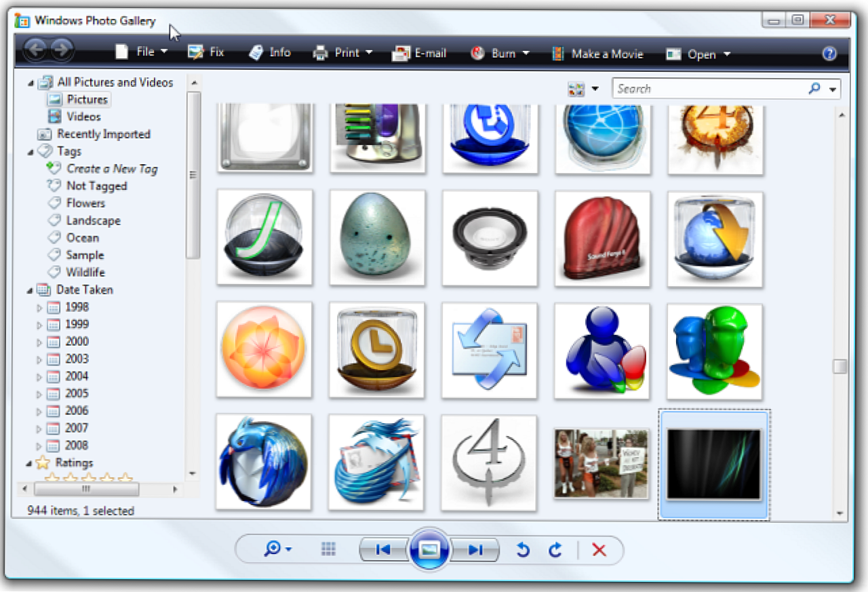The width and height of the screenshot is (868, 592).
Task: Go back with the Back arrow button
Action: [x=35, y=50]
